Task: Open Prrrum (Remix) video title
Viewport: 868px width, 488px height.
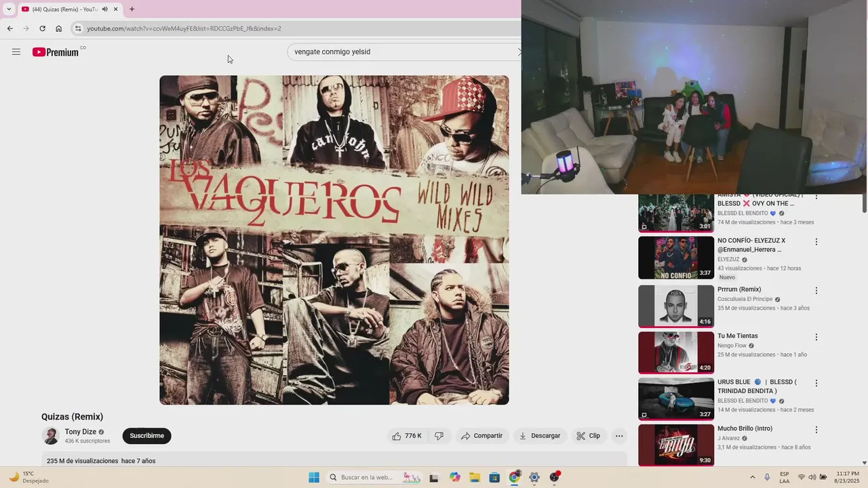Action: click(x=739, y=289)
